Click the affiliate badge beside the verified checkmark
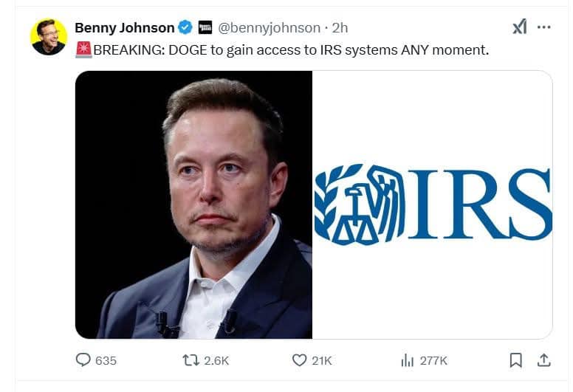Image resolution: width=573 pixels, height=392 pixels. (x=205, y=28)
